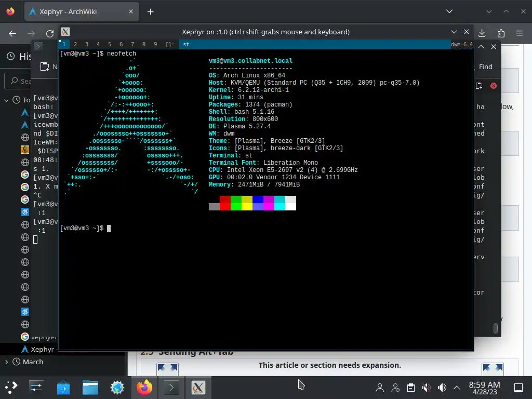
Task: Open the clipboard tray icon
Action: coord(411,388)
